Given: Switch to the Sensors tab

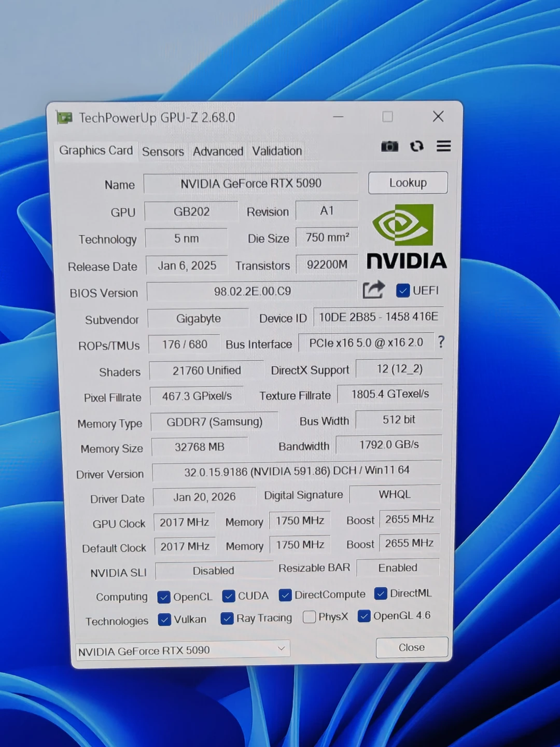Looking at the screenshot, I should (163, 151).
